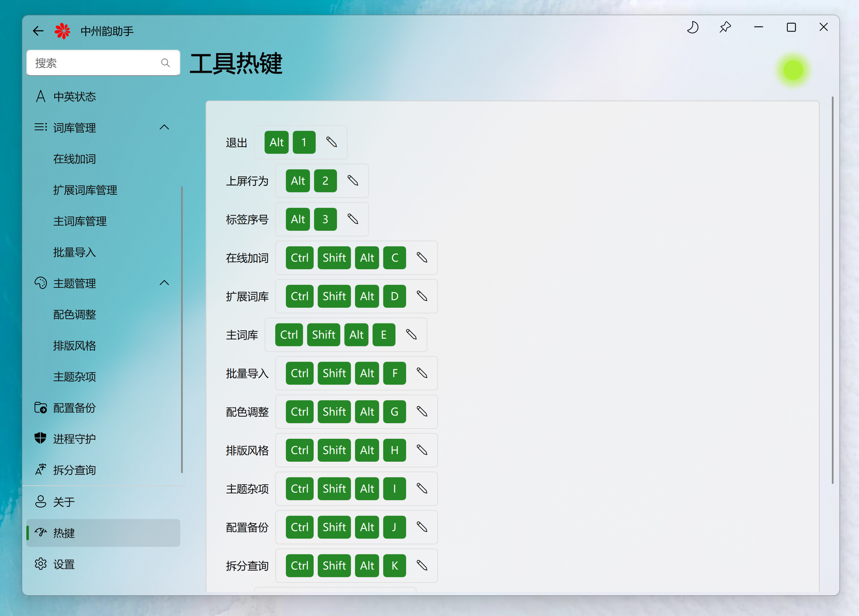Click pencil icon beside 拆分查询 hotkey
Viewport: 859px width, 616px height.
422,565
